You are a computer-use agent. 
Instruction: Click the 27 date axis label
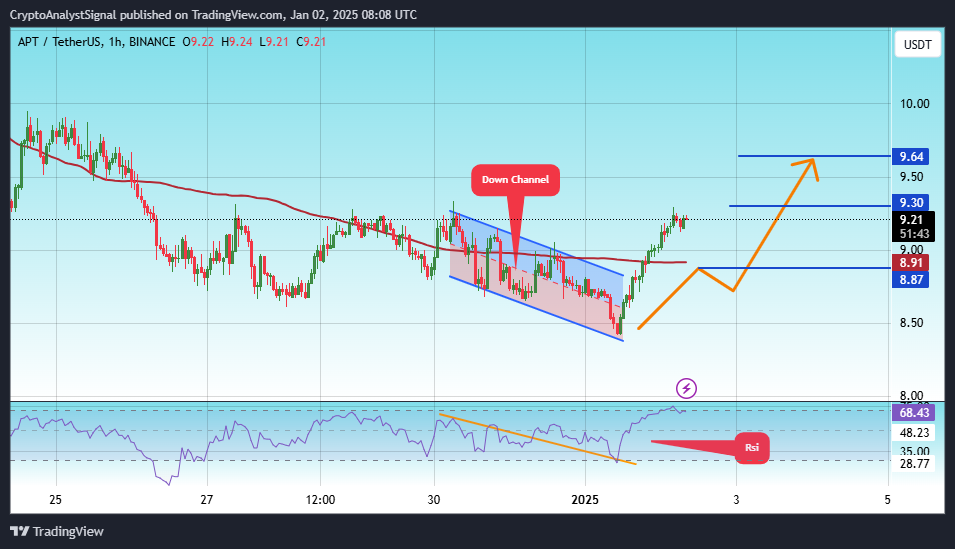click(x=207, y=500)
